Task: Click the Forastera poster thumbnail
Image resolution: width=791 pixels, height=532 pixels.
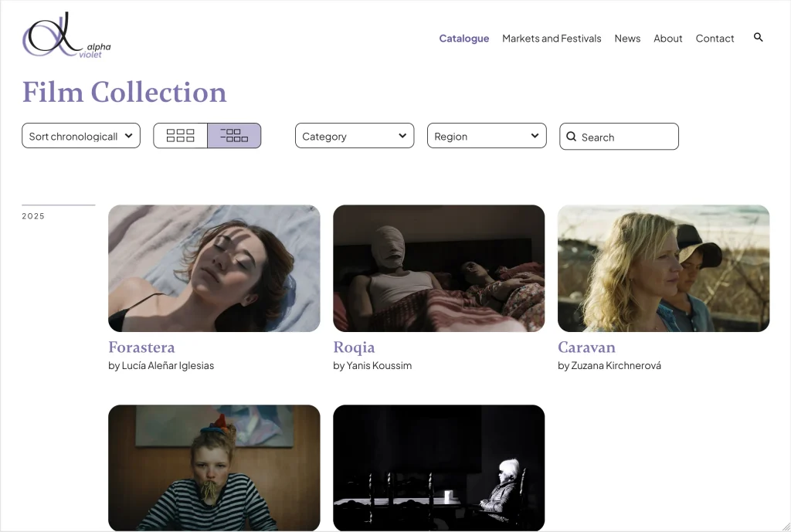Action: [x=215, y=268]
